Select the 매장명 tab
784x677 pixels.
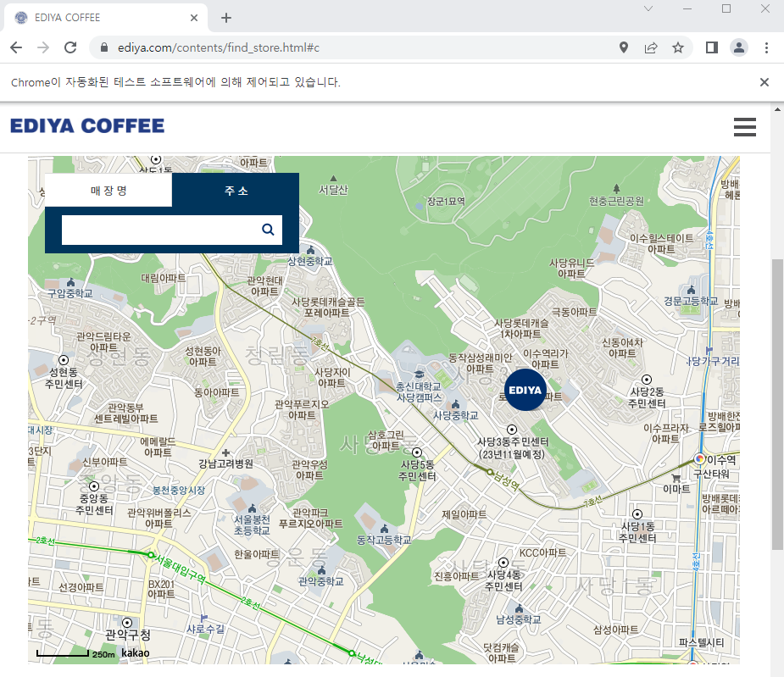108,190
